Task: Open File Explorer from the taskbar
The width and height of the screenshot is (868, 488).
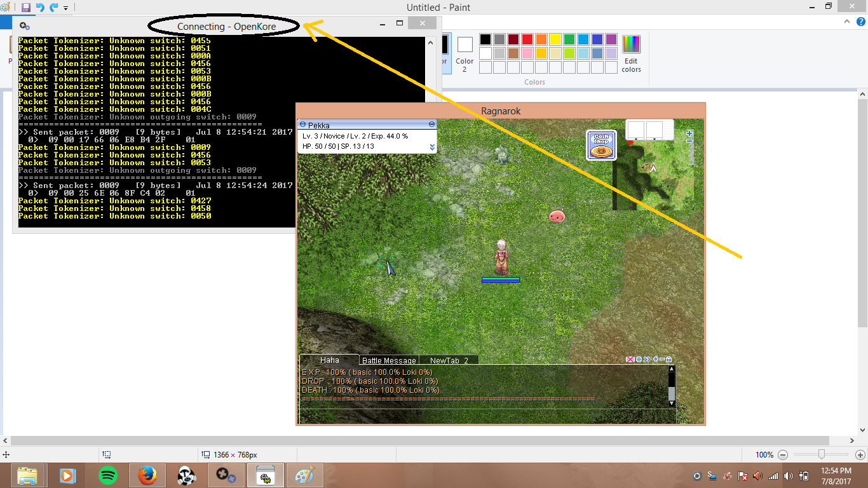Action: click(27, 475)
